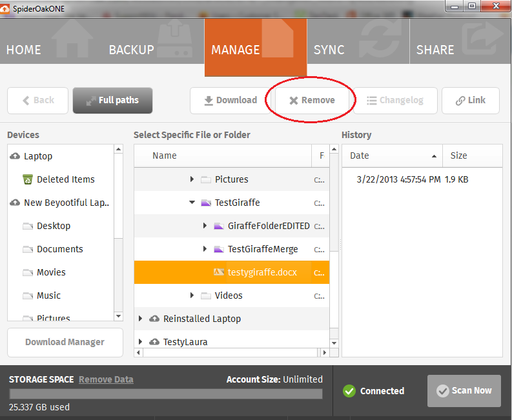Image resolution: width=512 pixels, height=420 pixels.
Task: Click the Pictures folder icon in file tree
Action: point(206,179)
